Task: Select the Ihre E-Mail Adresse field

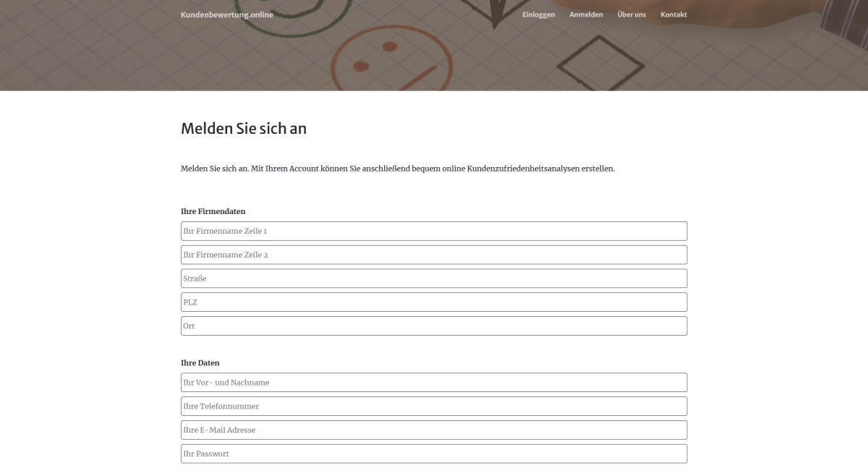Action: (x=434, y=430)
